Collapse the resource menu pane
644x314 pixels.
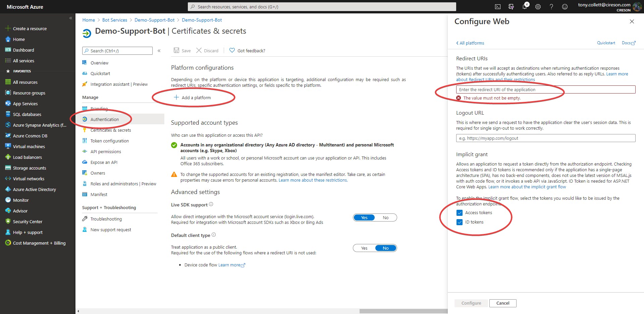tap(159, 51)
